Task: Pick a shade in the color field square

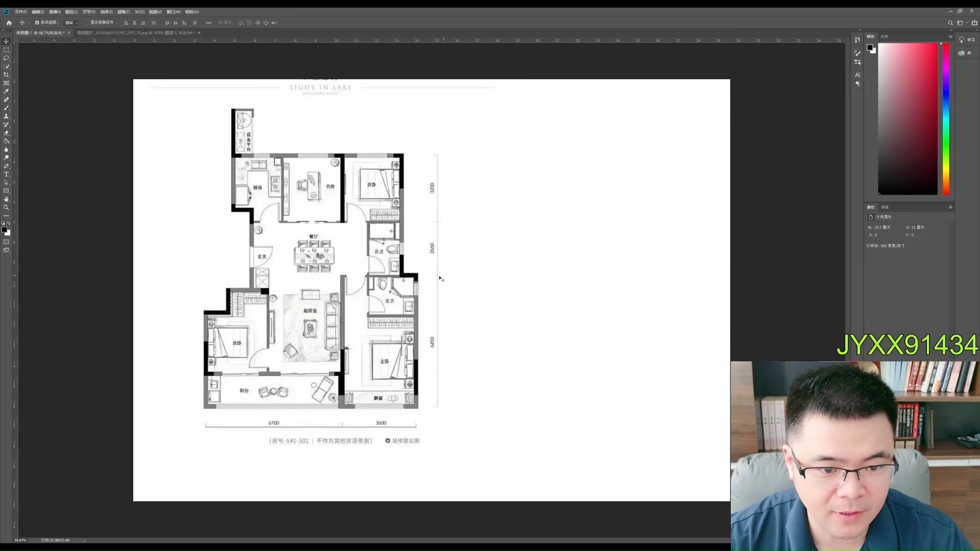Action: 908,119
